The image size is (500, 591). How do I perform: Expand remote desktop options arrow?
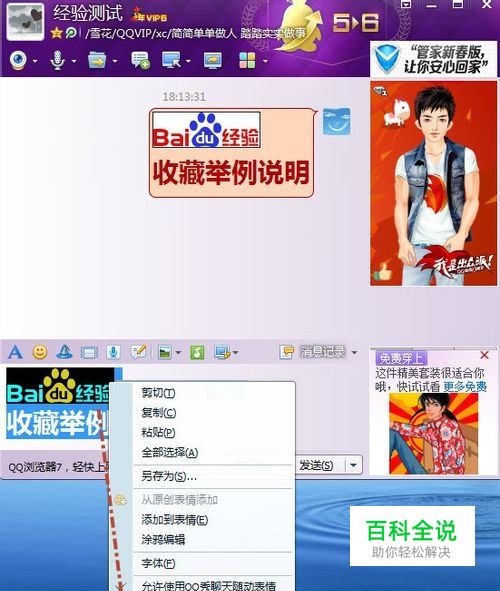pyautogui.click(x=188, y=61)
